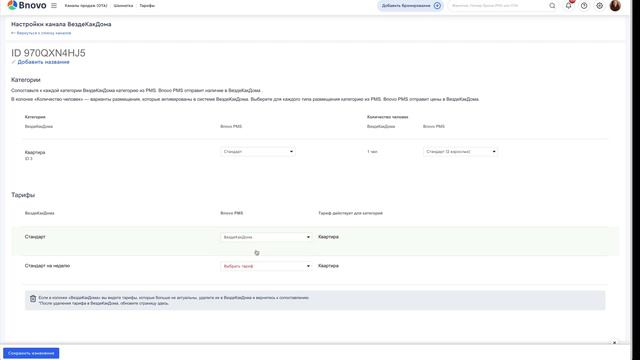Click the add name link under ID
Image resolution: width=640 pixels, height=360 pixels.
click(43, 62)
